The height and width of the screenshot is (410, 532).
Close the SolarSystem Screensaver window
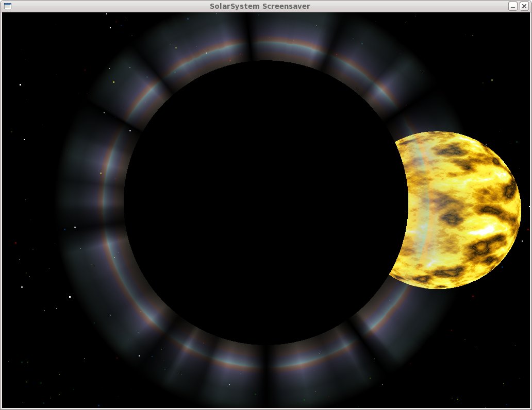(x=524, y=6)
